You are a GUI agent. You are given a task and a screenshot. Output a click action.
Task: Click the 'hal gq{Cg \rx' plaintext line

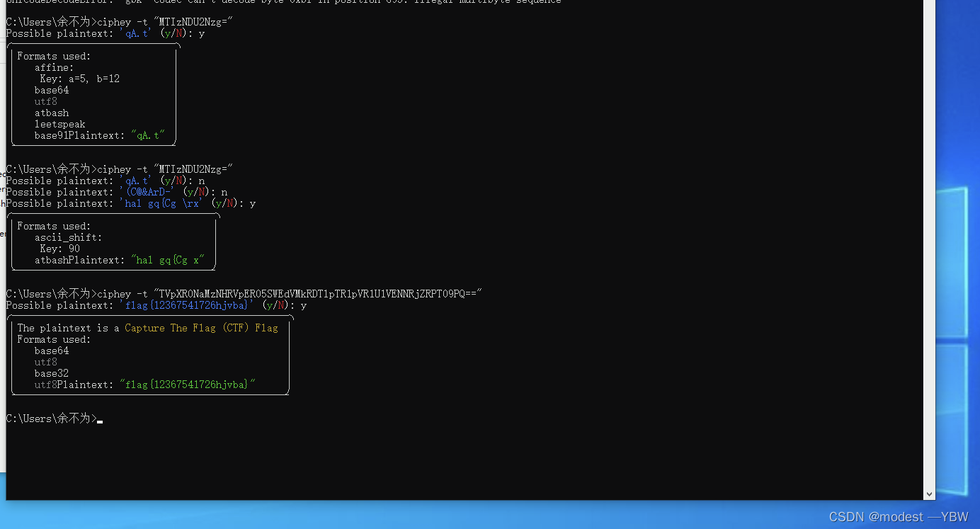(131, 203)
